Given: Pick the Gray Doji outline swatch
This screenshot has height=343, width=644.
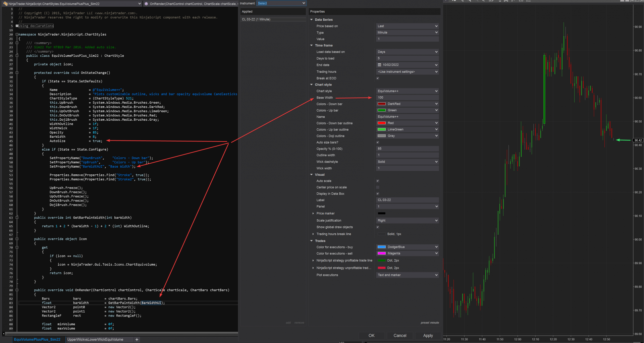Looking at the screenshot, I should coord(381,136).
